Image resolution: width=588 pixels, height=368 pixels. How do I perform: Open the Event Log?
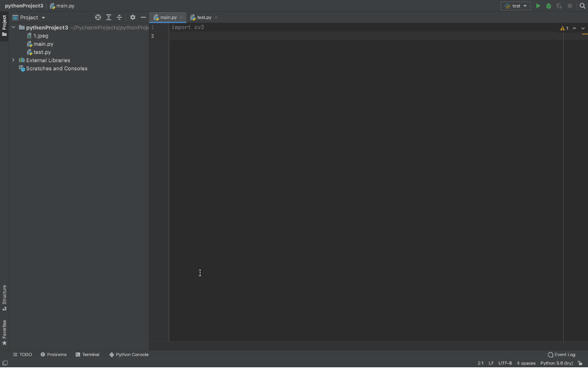click(561, 355)
